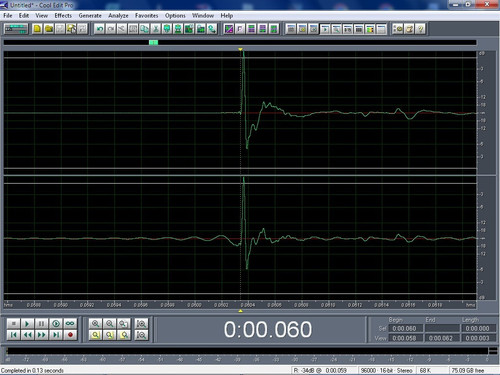Screen dimensions: 500x375
Task: Click the hourglass-shaped Trim icon in toolbar
Action: [155, 29]
